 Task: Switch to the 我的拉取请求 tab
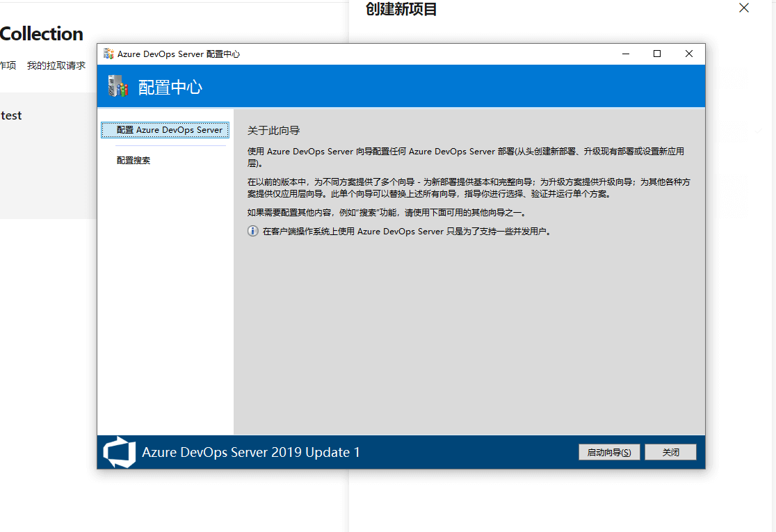(x=56, y=66)
